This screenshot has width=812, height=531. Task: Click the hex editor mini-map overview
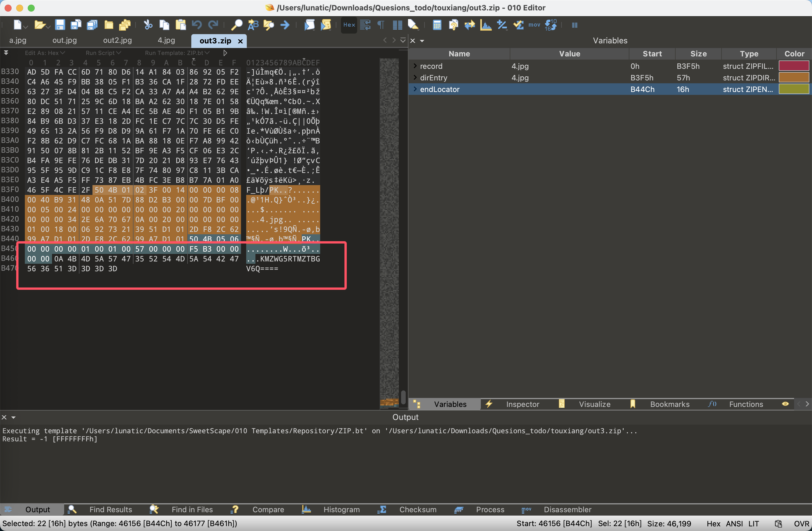(389, 233)
